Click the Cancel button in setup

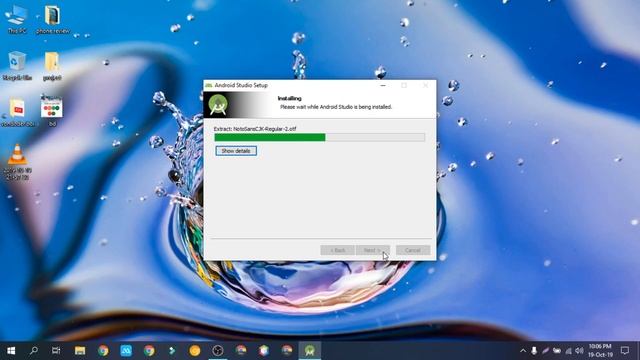pyautogui.click(x=413, y=250)
